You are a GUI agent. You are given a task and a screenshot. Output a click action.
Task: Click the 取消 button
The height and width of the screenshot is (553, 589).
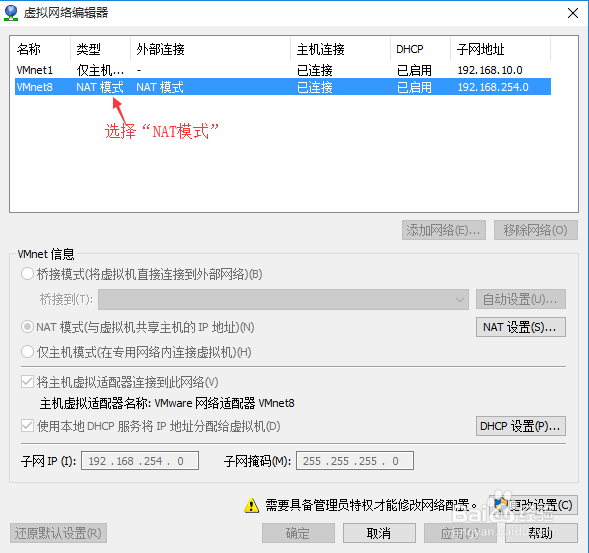379,533
